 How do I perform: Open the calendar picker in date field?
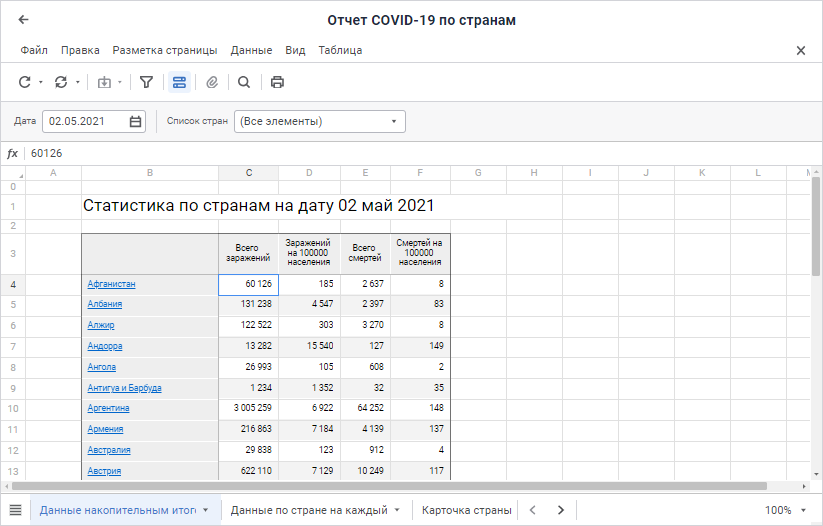click(x=135, y=122)
